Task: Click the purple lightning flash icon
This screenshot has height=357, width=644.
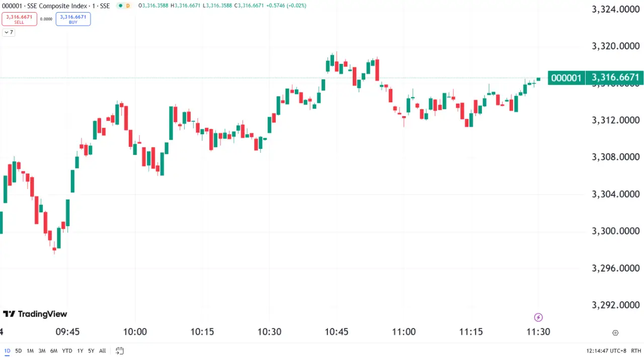Action: (538, 317)
